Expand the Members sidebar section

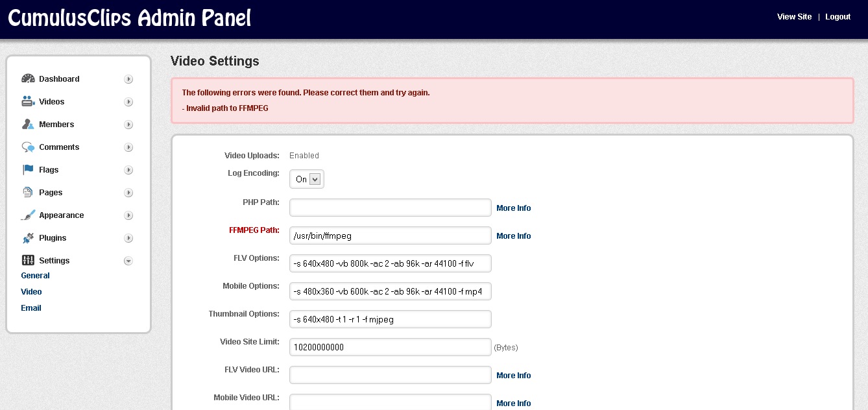tap(128, 124)
